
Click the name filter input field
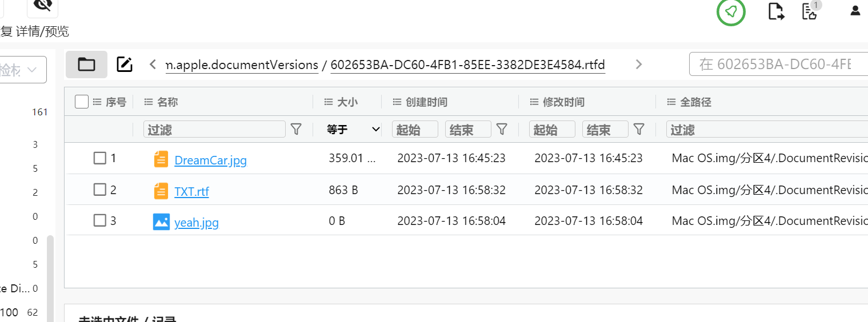coord(214,130)
